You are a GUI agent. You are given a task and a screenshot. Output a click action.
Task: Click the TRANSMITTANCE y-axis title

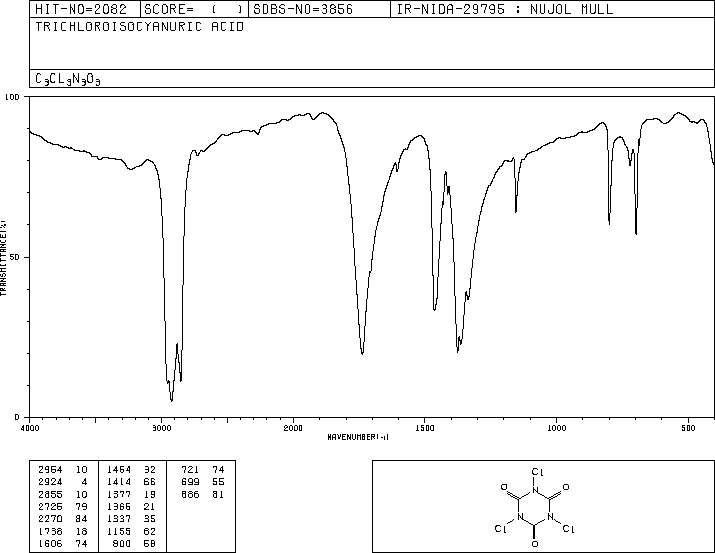pos(3,258)
